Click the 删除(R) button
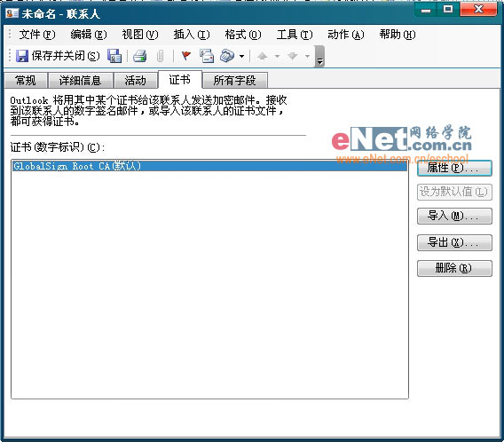Screen dimensions: 504x442 [x=454, y=268]
